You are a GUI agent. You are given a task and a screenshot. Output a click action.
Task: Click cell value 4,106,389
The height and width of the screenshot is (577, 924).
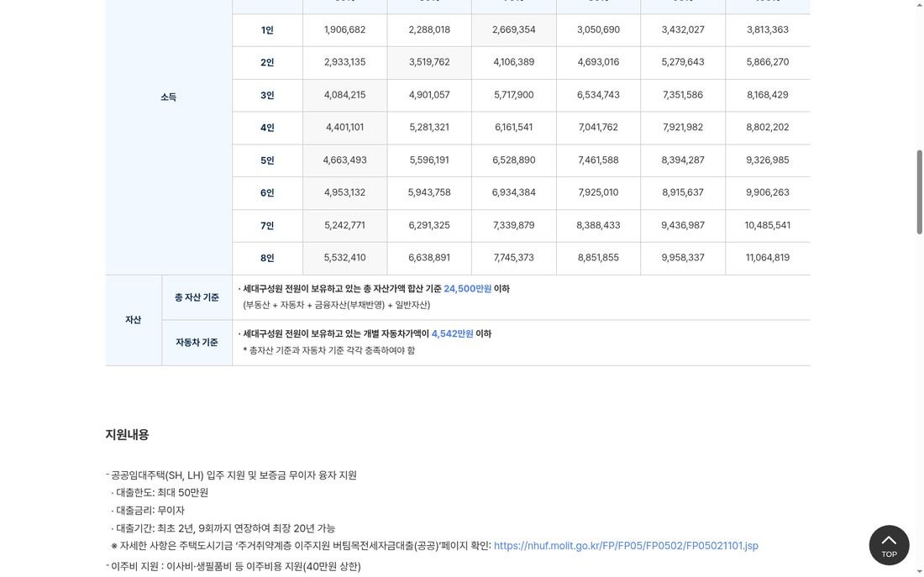[x=514, y=62]
